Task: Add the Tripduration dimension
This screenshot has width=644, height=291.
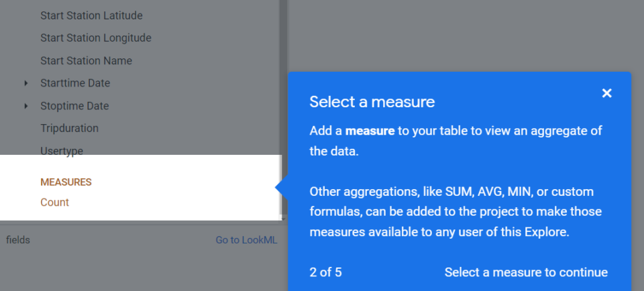Action: click(x=69, y=128)
